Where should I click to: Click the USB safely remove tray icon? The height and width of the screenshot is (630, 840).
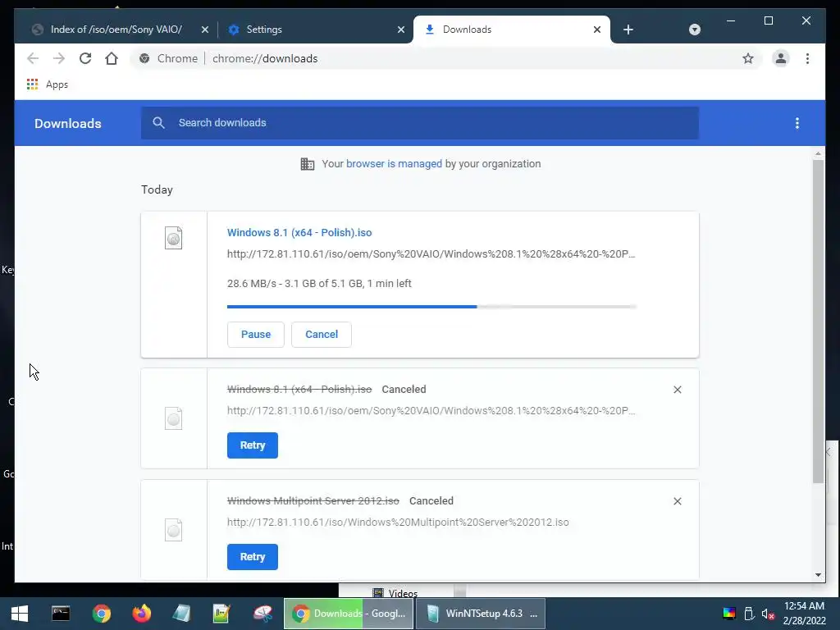pos(749,614)
